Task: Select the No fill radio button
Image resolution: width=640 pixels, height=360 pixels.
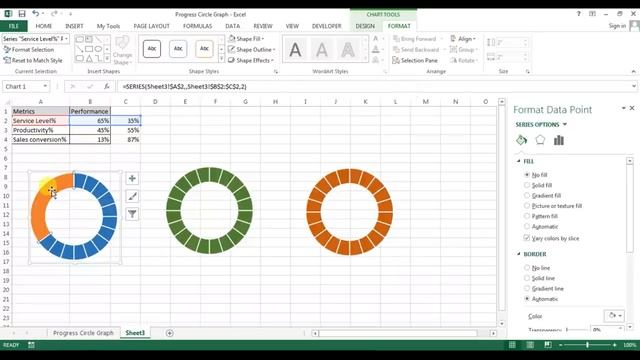Action: pyautogui.click(x=527, y=175)
